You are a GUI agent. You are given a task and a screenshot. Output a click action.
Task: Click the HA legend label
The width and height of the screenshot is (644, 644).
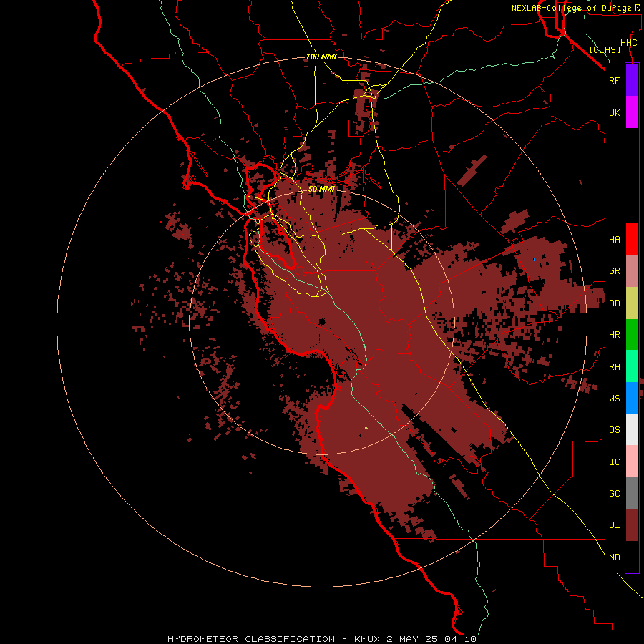click(x=615, y=239)
